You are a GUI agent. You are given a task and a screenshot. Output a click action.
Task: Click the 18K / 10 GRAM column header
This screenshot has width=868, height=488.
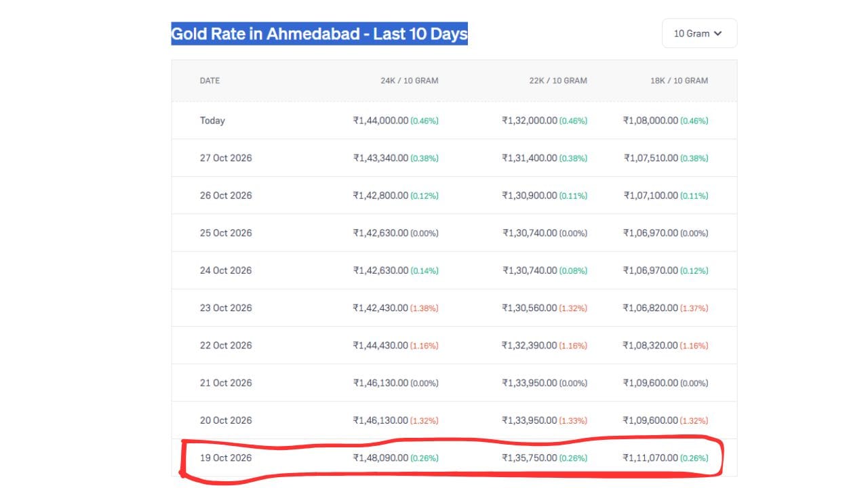click(x=679, y=81)
